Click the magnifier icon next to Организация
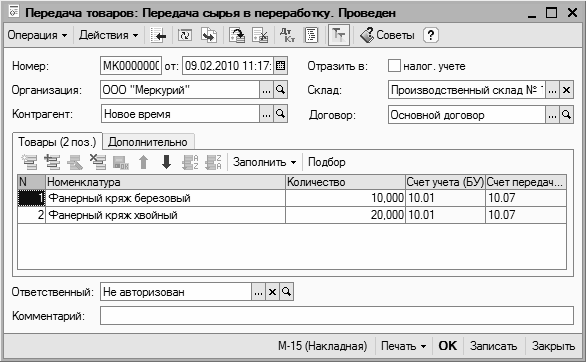Screen dimensions: 586x362 pyautogui.click(x=280, y=90)
